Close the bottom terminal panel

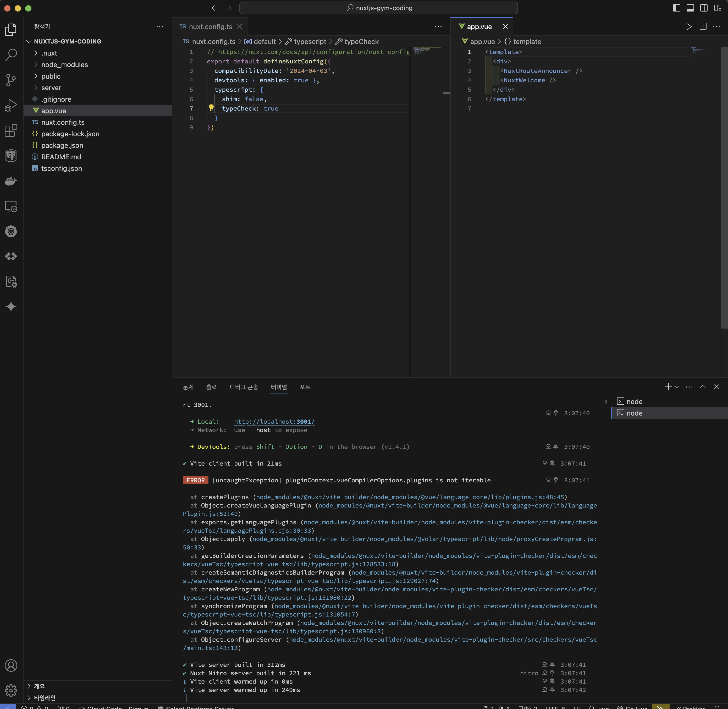pos(716,387)
